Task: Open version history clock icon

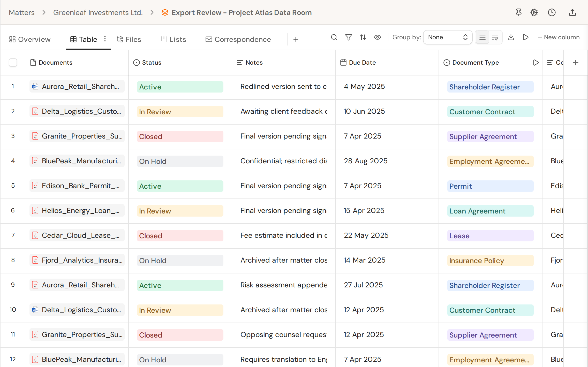Action: (552, 12)
